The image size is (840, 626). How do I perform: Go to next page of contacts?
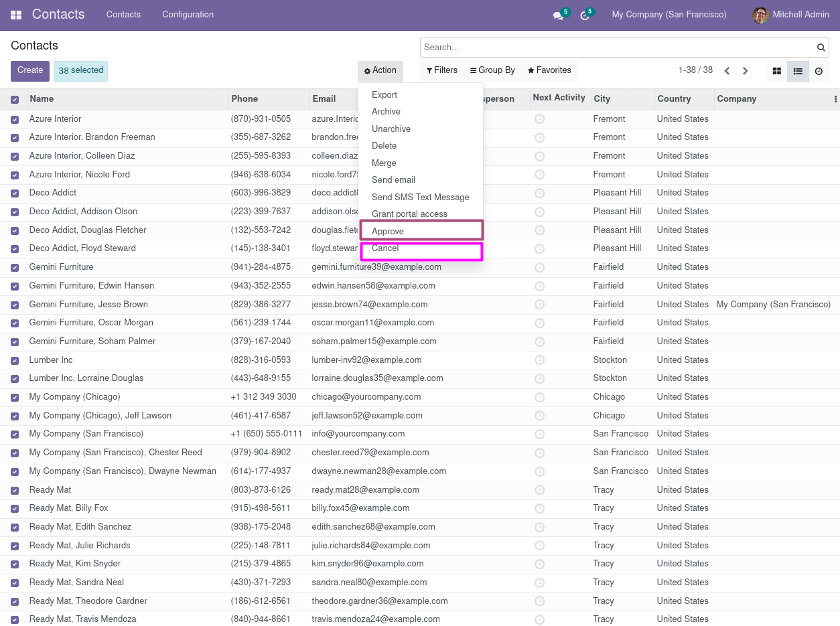(745, 71)
